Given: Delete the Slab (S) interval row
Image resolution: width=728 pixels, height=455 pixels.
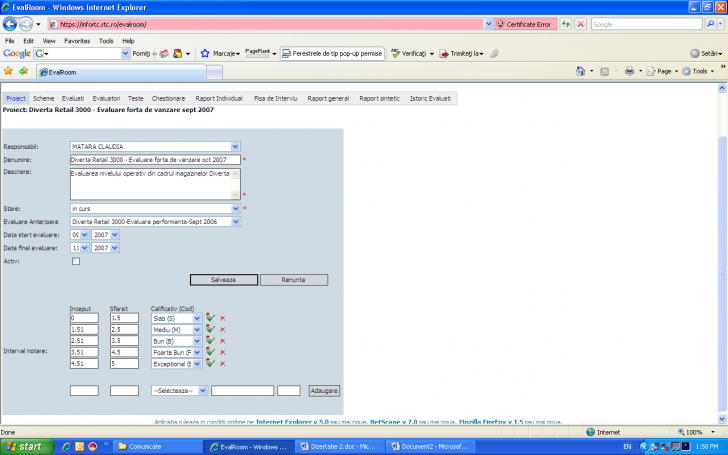Looking at the screenshot, I should pyautogui.click(x=223, y=317).
